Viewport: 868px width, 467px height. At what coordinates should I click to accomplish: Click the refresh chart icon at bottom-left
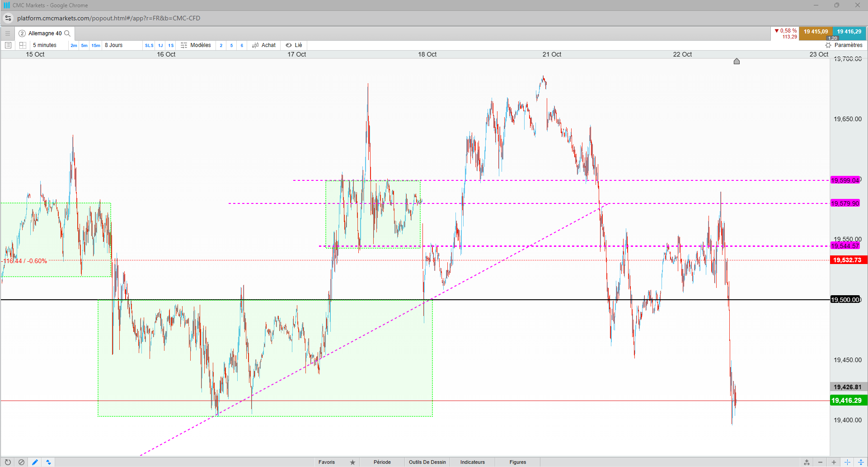tap(8, 462)
